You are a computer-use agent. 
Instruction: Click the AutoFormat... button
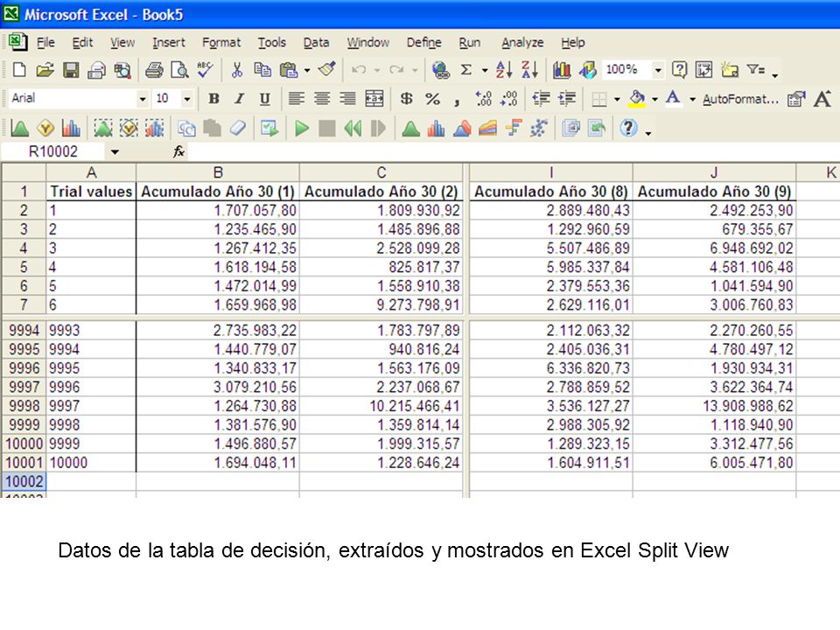pyautogui.click(x=740, y=99)
